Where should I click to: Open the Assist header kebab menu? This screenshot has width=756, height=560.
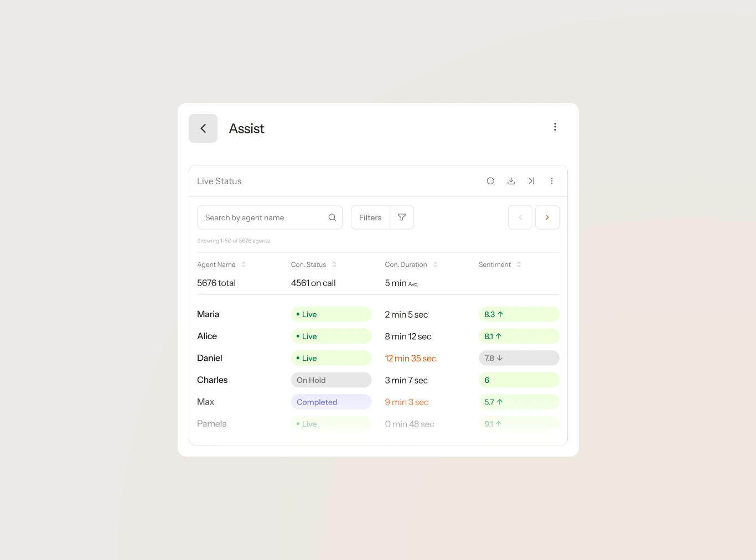point(555,127)
